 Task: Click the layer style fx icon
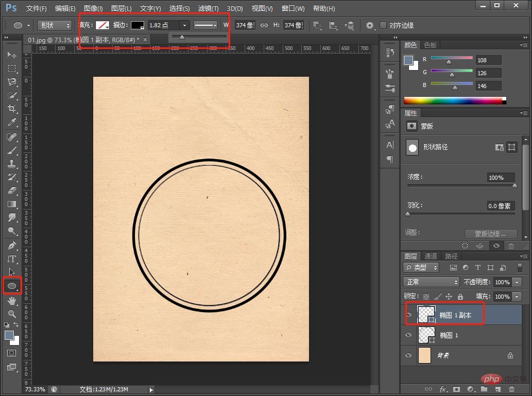(442, 389)
